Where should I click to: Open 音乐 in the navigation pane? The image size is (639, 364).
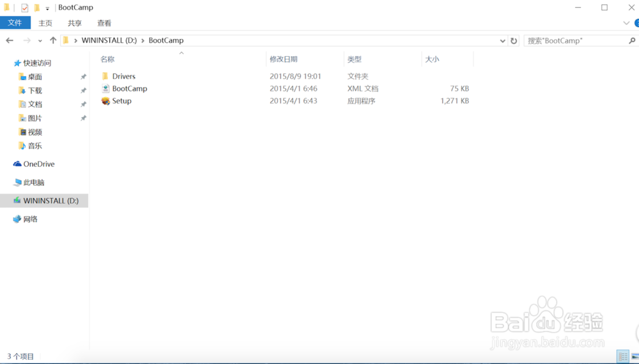(x=35, y=146)
